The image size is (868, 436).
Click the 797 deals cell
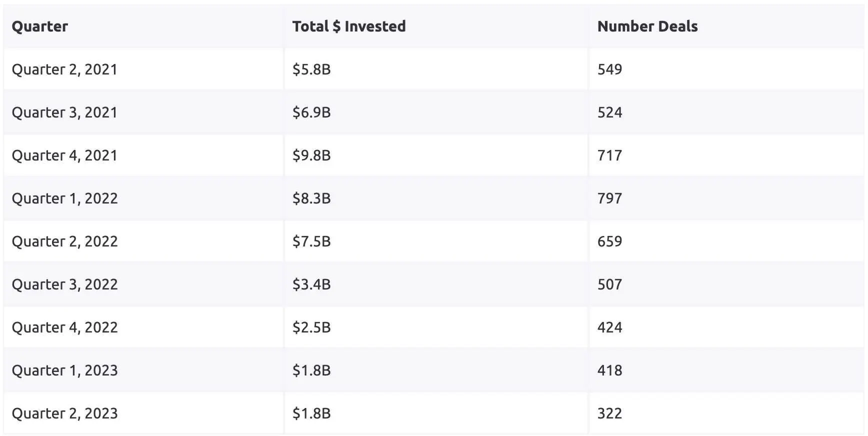pyautogui.click(x=609, y=198)
